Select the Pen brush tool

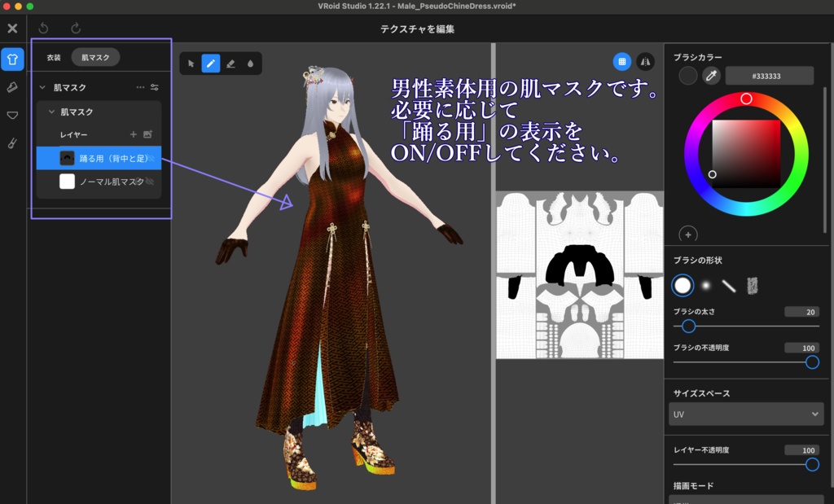[x=211, y=63]
